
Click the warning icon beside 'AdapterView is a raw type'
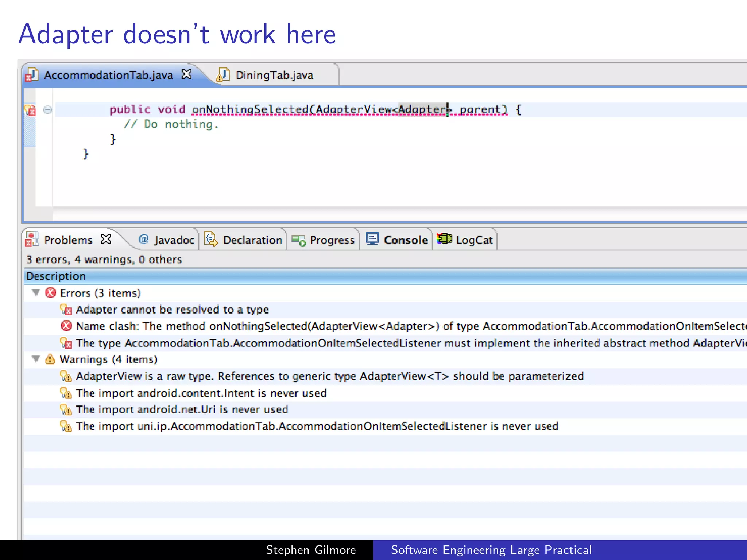(66, 376)
